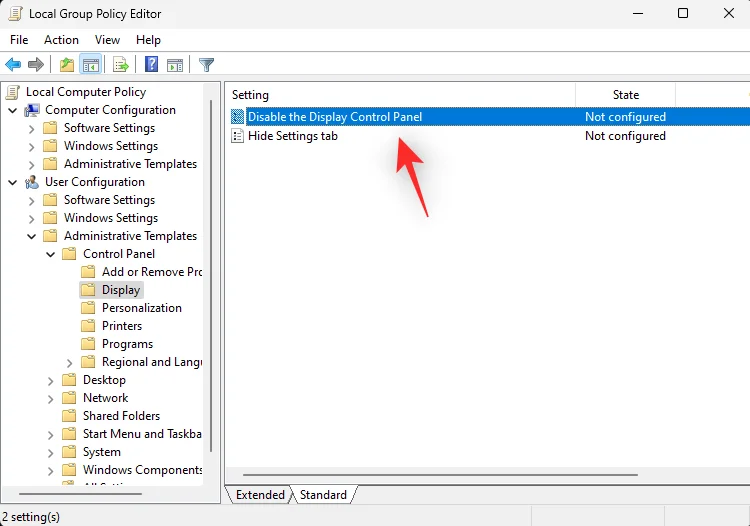
Task: Open the File menu
Action: [19, 40]
